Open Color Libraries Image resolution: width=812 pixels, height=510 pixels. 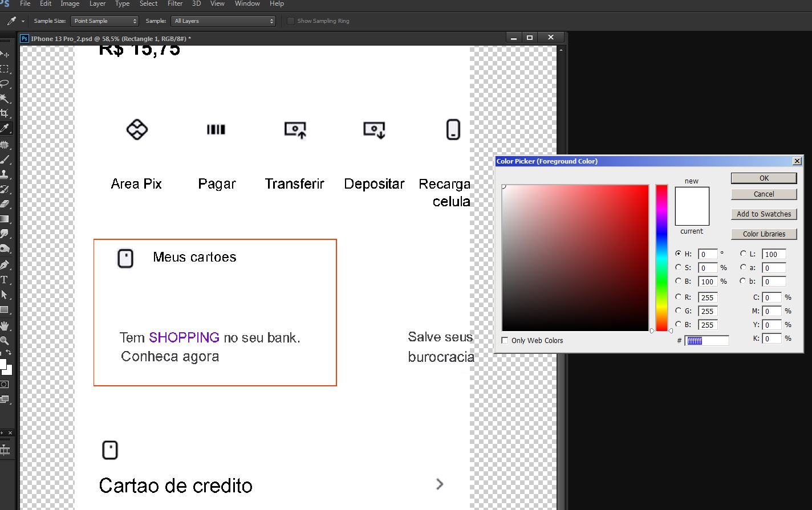pyautogui.click(x=764, y=234)
